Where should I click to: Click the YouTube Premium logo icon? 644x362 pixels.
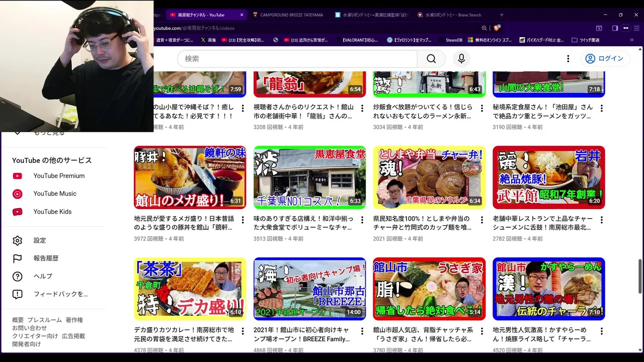coord(18,176)
